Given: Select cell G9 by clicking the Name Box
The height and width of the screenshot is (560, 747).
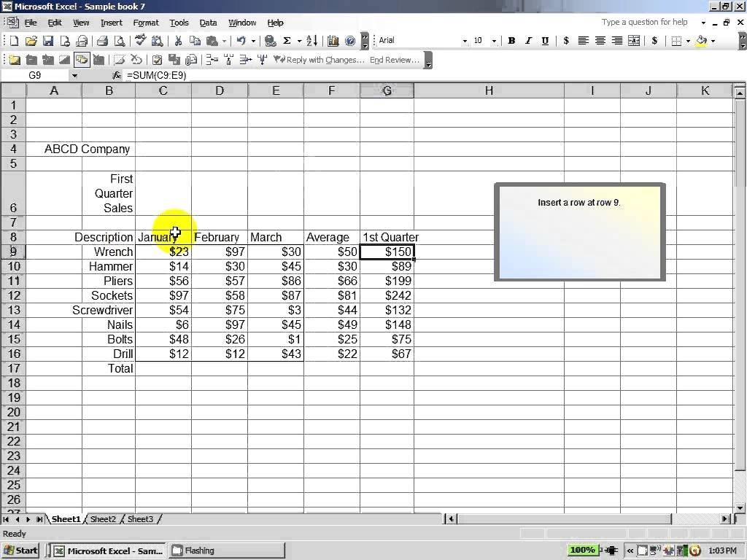Looking at the screenshot, I should tap(36, 75).
